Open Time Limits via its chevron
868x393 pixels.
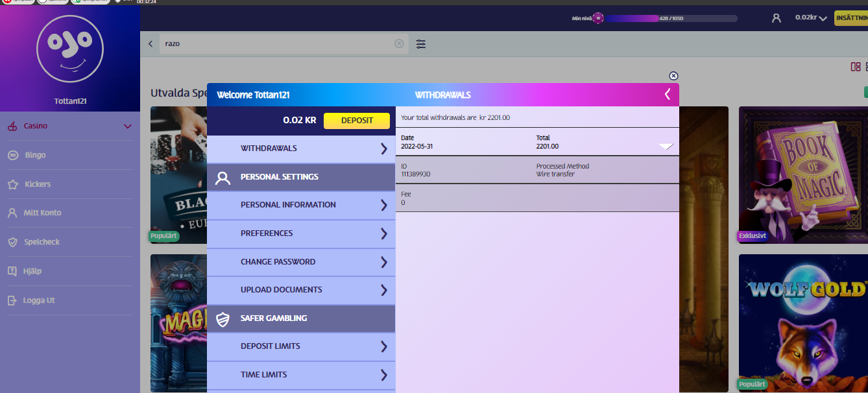[383, 375]
